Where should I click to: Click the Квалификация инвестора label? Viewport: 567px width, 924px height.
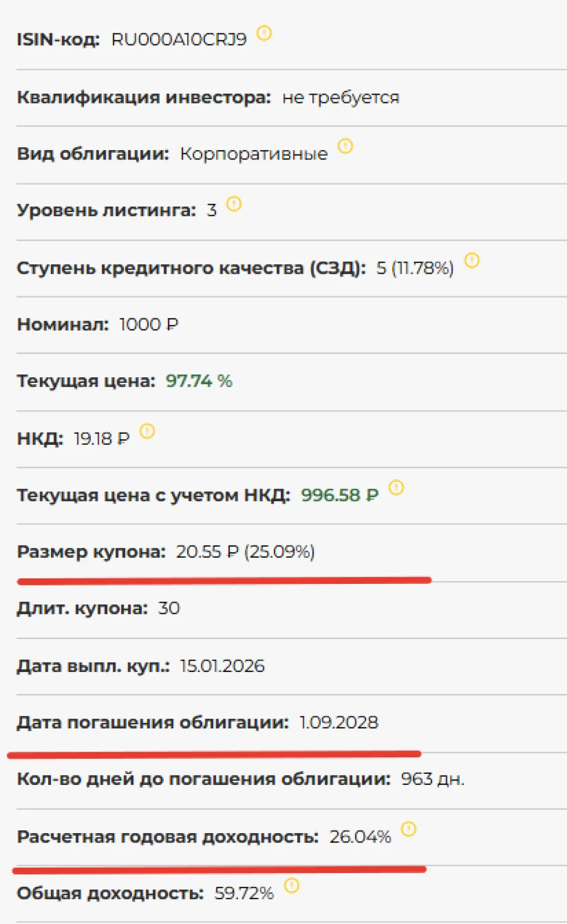click(x=144, y=97)
